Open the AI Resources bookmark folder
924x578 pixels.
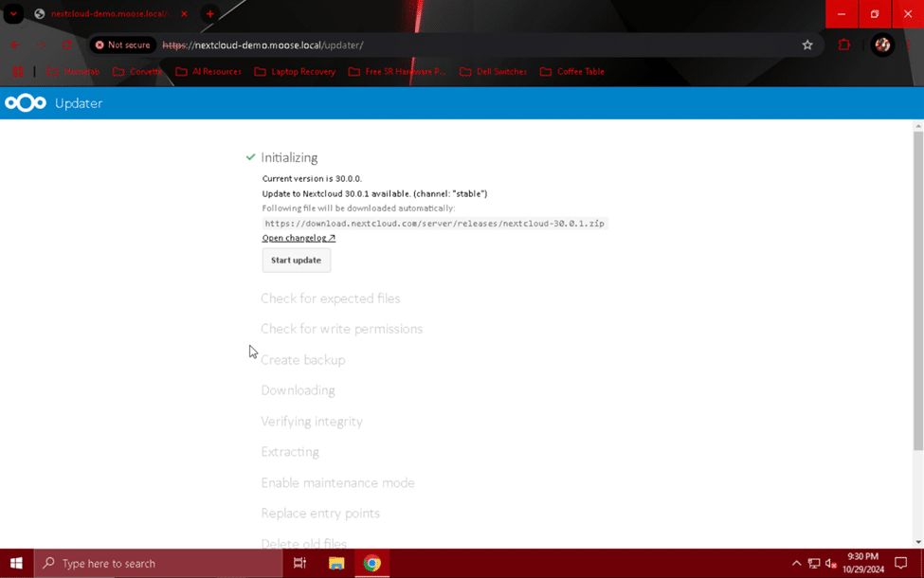tap(208, 71)
